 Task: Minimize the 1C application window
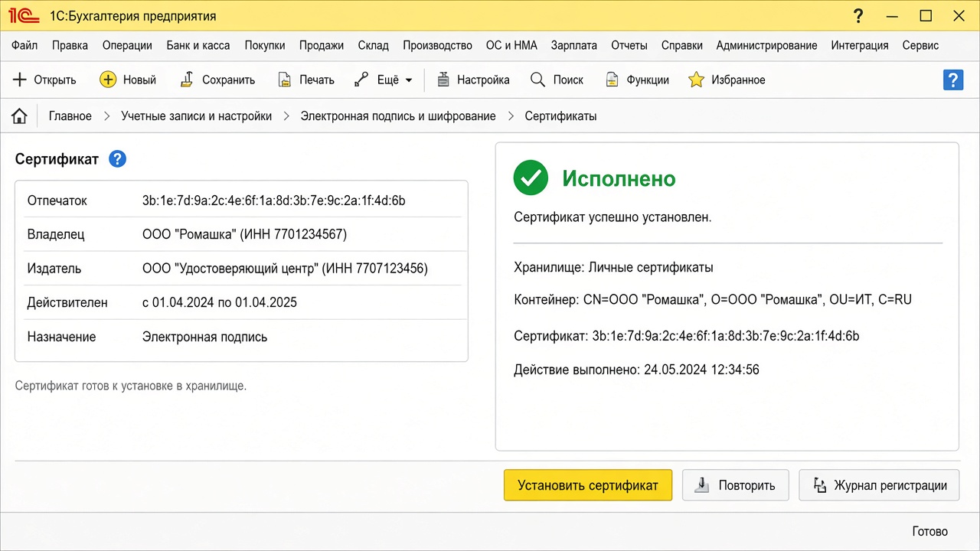pyautogui.click(x=892, y=16)
